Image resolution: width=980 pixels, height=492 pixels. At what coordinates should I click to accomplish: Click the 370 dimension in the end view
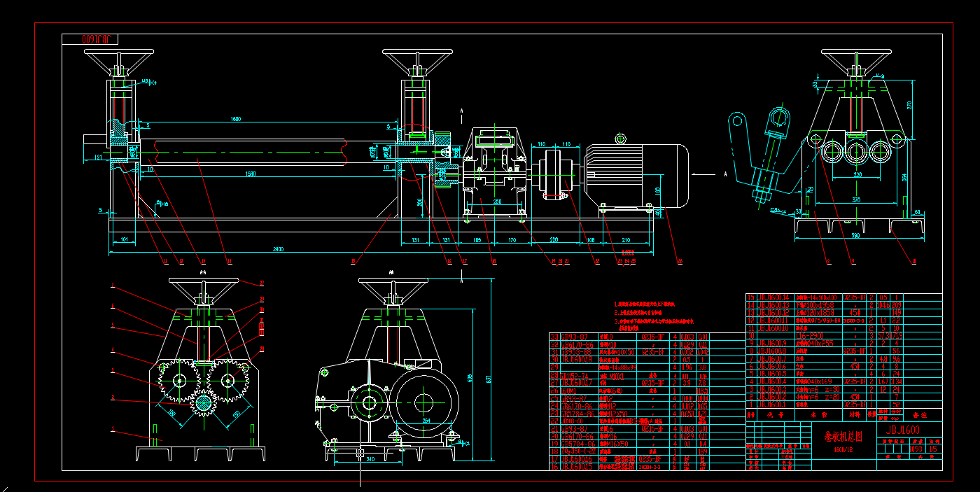click(856, 199)
